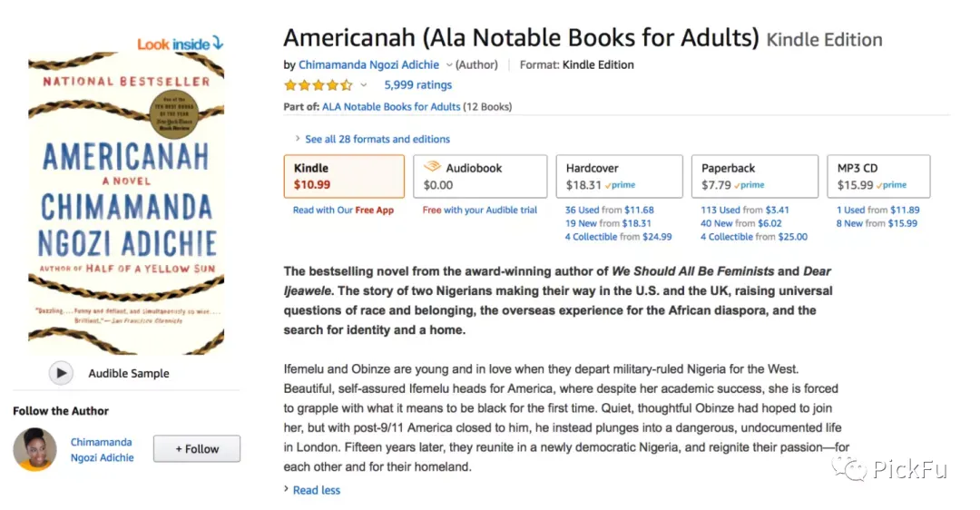Open Free with your Audible trial link
This screenshot has height=510, width=980.
479,210
